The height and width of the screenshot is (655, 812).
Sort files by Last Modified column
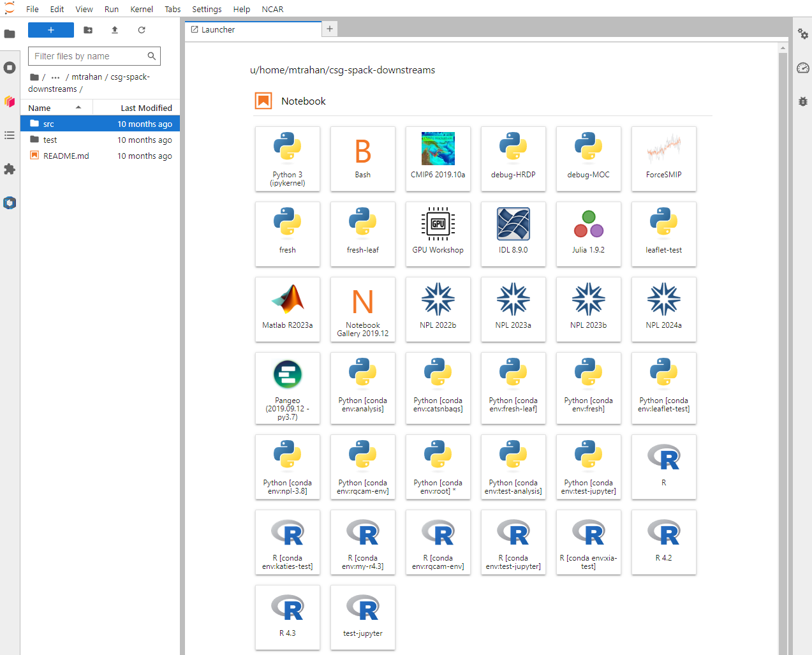(x=146, y=108)
